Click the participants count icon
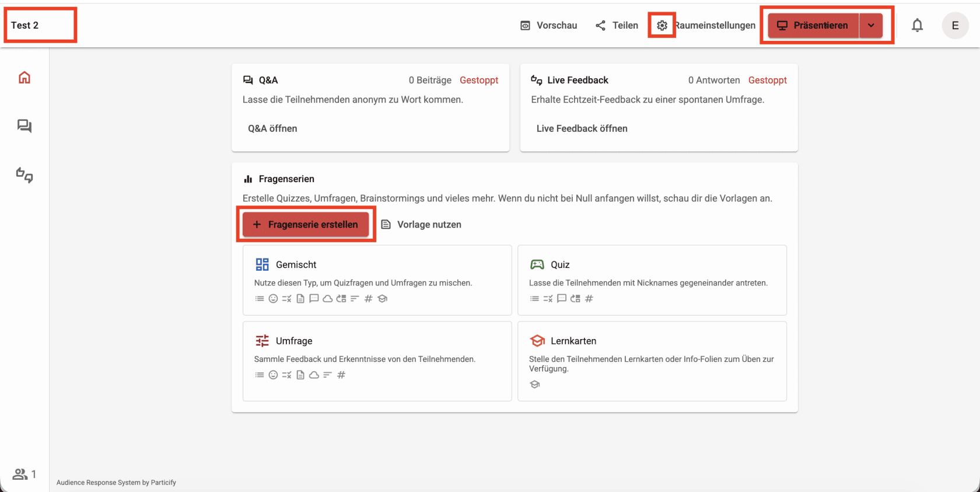The height and width of the screenshot is (492, 980). click(20, 474)
